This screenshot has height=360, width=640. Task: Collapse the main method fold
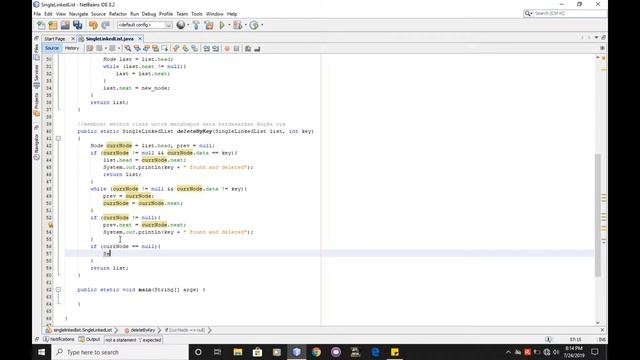[58, 289]
